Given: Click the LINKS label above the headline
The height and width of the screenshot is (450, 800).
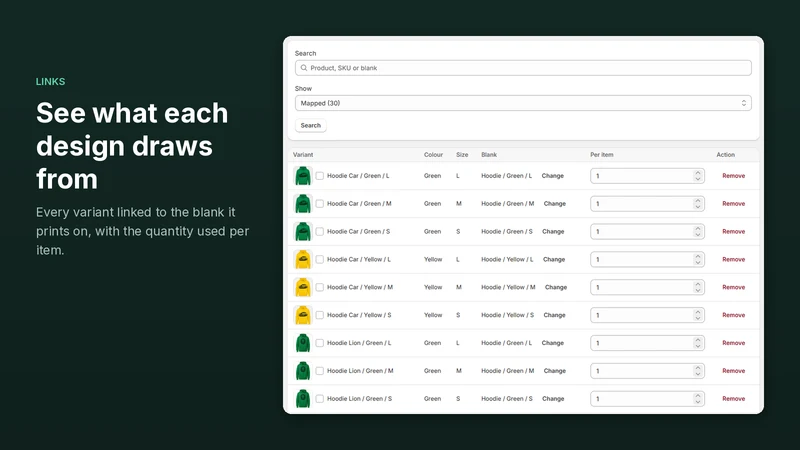Looking at the screenshot, I should (51, 82).
